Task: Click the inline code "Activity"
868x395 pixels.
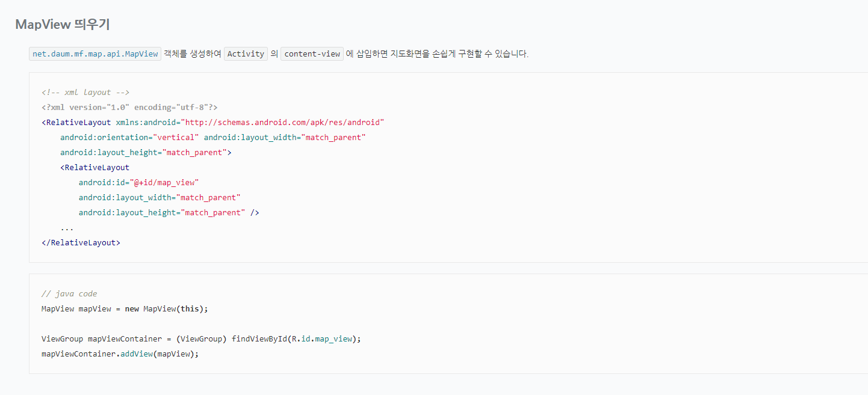Action: 246,54
